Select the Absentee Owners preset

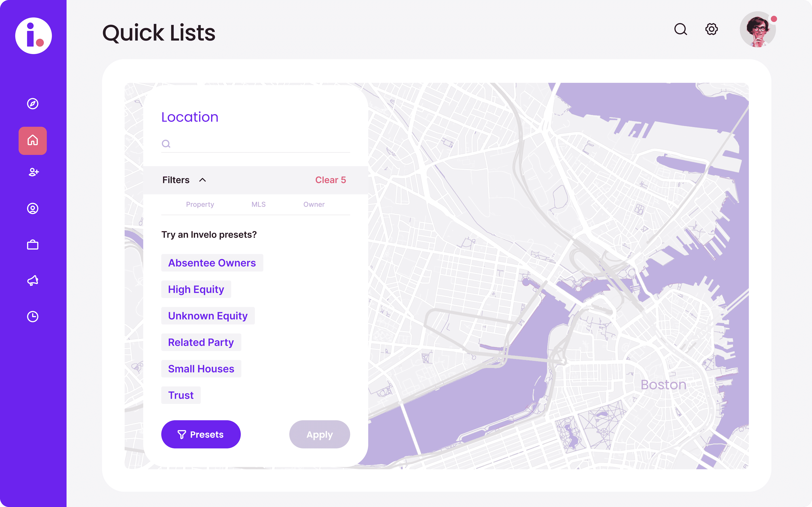(x=212, y=263)
